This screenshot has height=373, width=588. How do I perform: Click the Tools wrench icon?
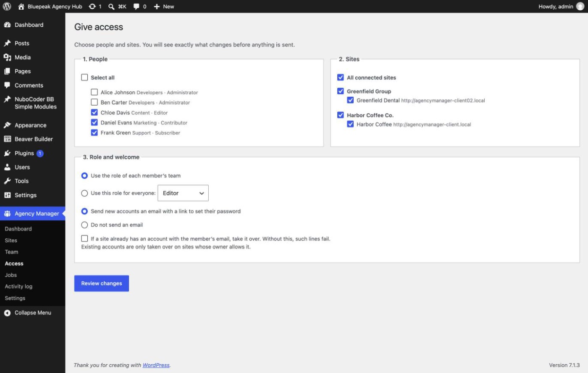(x=7, y=181)
